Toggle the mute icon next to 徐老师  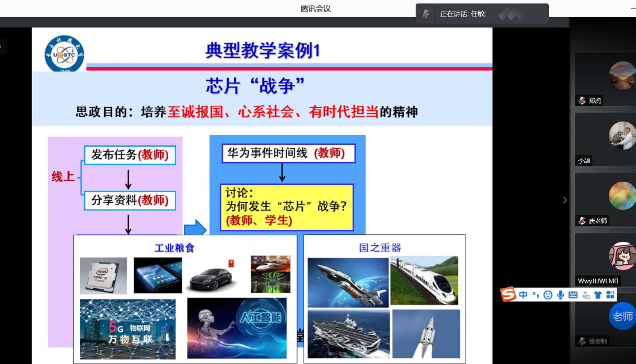pos(581,341)
